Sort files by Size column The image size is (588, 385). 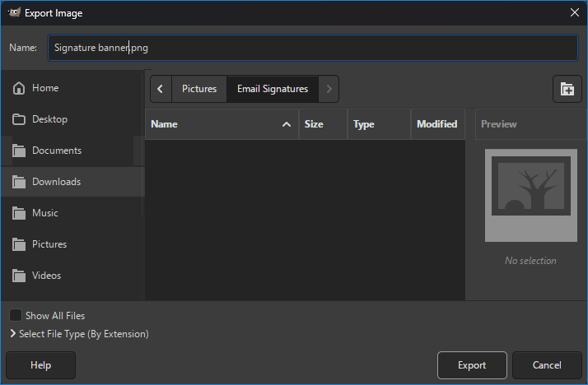coord(323,124)
